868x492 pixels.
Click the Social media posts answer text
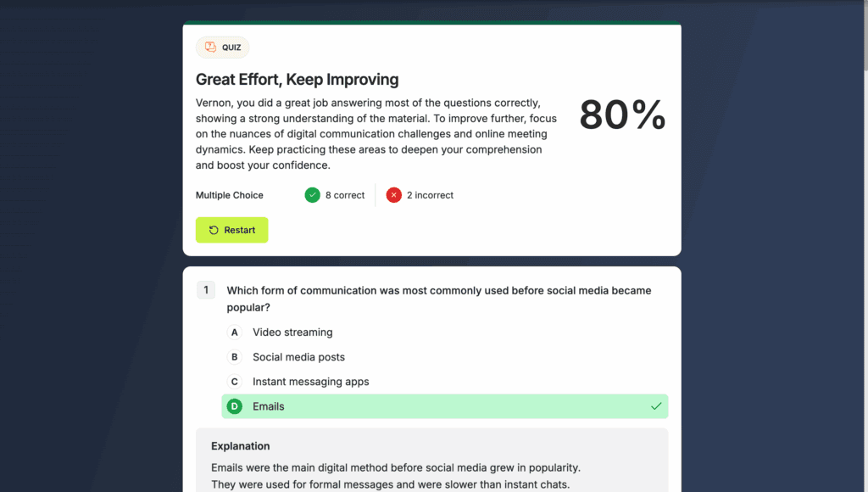coord(298,357)
